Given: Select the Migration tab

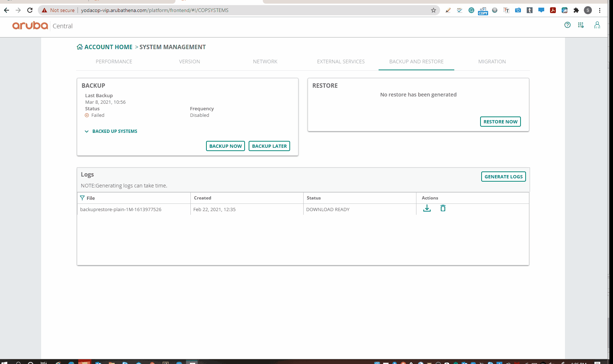Looking at the screenshot, I should (492, 62).
